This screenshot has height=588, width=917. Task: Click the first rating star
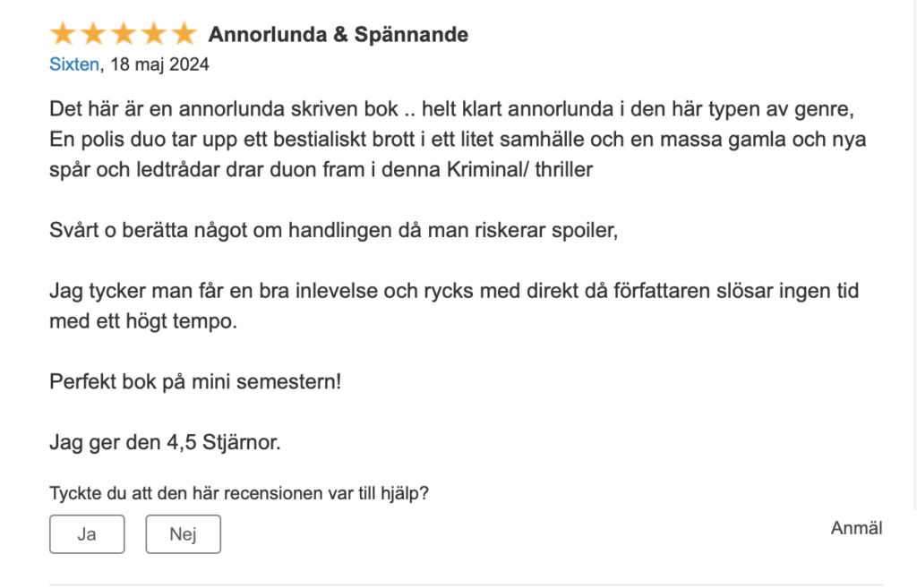pyautogui.click(x=63, y=34)
